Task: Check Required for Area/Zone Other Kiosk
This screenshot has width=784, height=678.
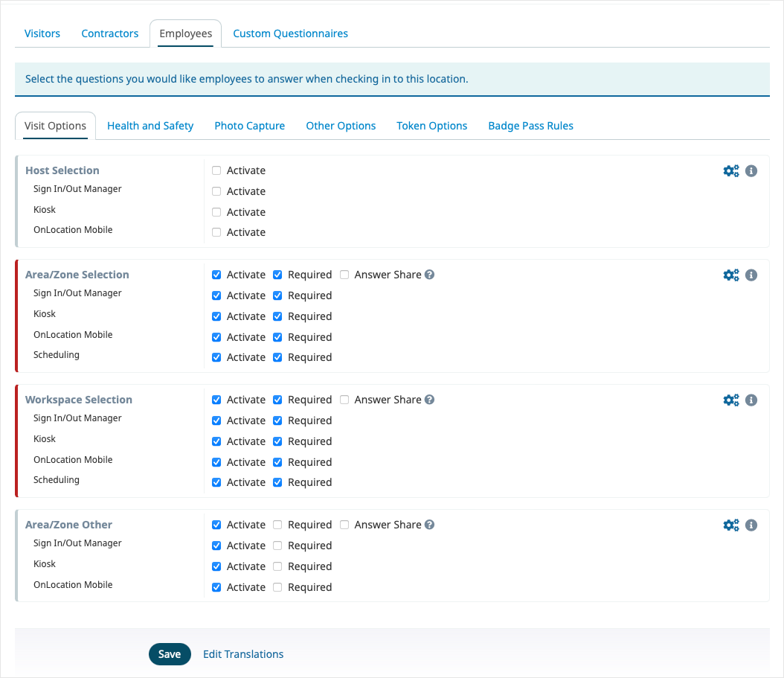Action: pos(277,567)
